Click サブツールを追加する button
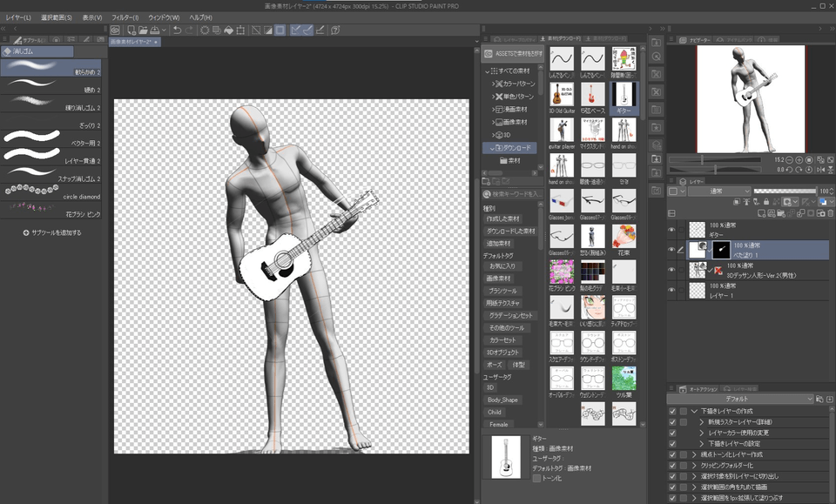836x504 pixels. pyautogui.click(x=52, y=232)
